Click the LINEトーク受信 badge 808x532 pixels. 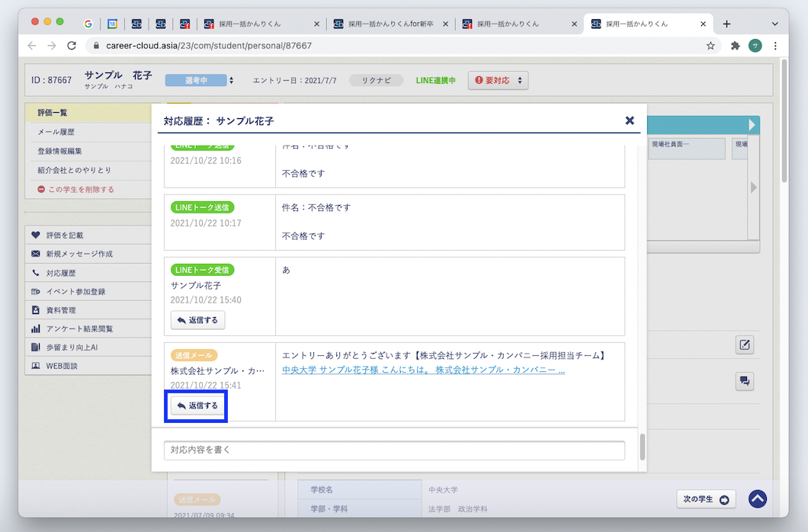click(202, 270)
